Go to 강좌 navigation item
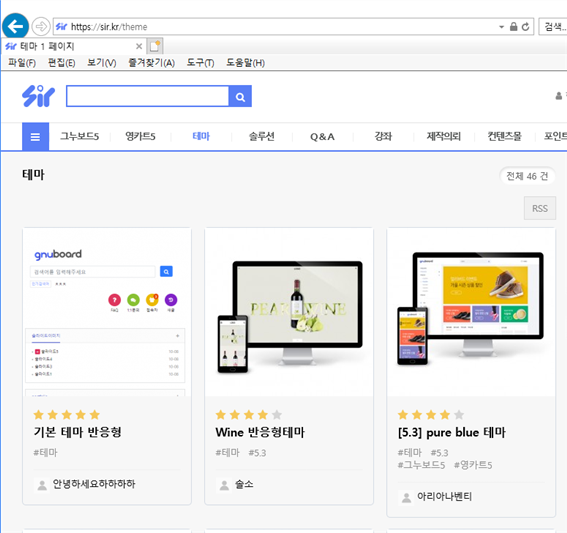Viewport: 567px width, 533px height. pyautogui.click(x=383, y=137)
